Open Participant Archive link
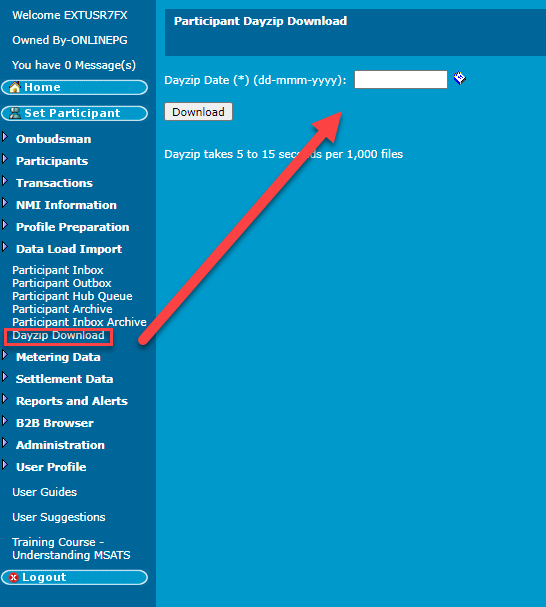This screenshot has width=546, height=607. click(62, 309)
